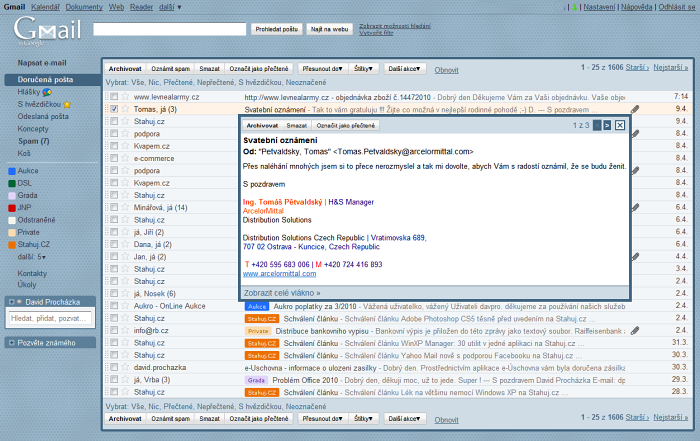Tick checkbox for info@rb.cz email
The height and width of the screenshot is (441, 700).
114,330
